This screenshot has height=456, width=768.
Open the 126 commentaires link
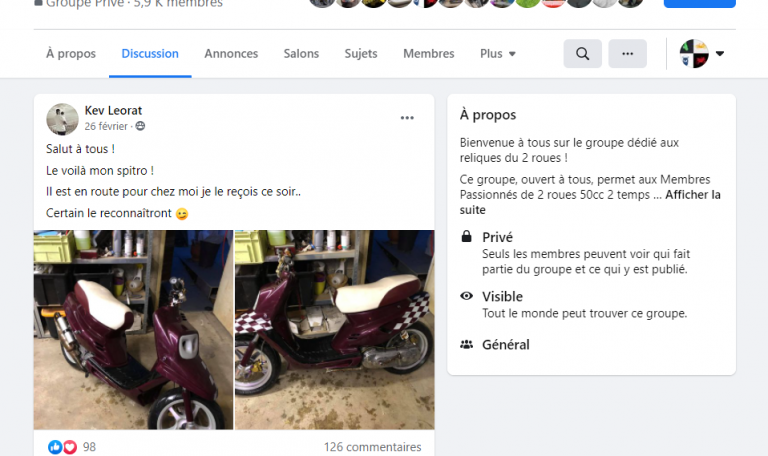372,447
